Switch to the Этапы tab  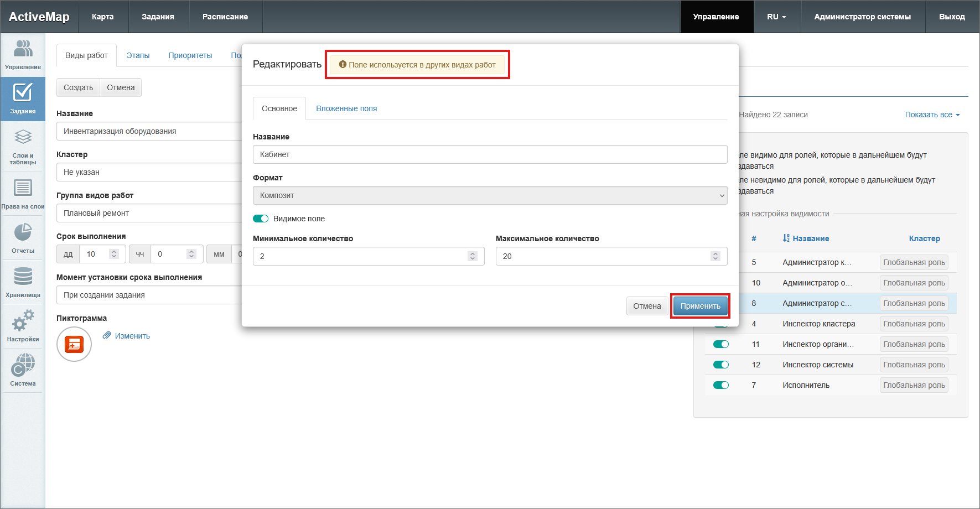tap(138, 55)
